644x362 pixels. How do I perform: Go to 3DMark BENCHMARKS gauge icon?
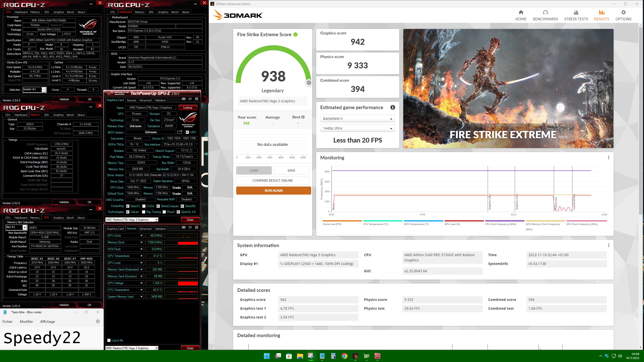click(545, 12)
